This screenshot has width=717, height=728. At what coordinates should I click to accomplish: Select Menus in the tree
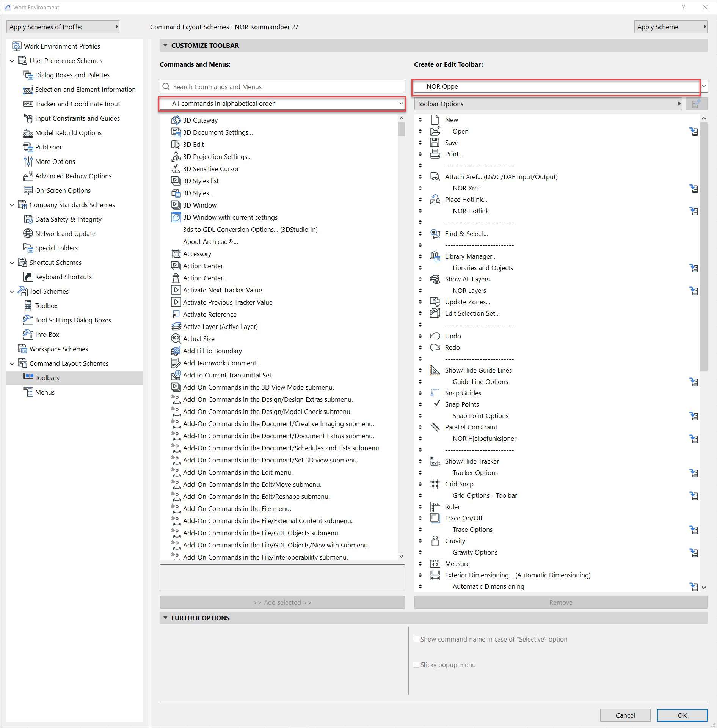(x=45, y=392)
